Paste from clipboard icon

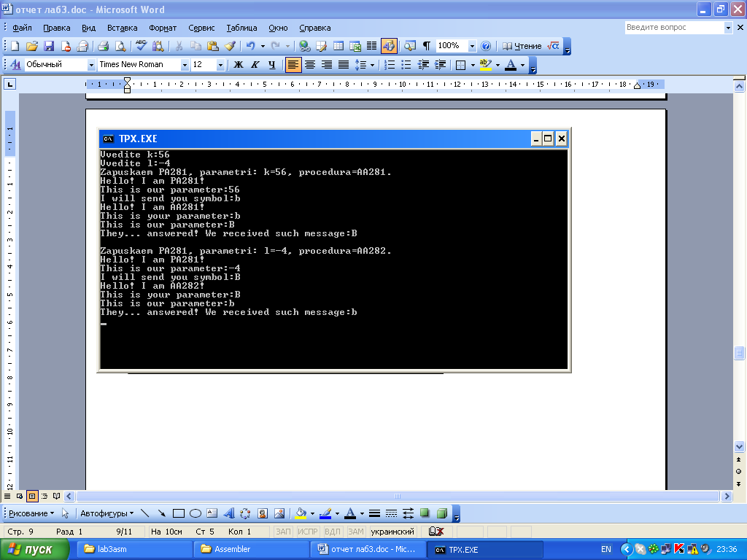[213, 46]
